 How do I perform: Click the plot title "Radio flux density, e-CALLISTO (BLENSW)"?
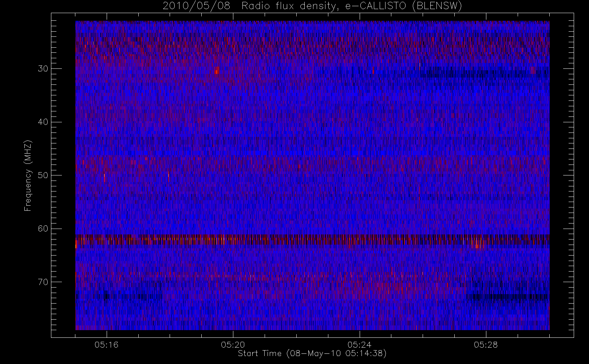click(x=352, y=6)
